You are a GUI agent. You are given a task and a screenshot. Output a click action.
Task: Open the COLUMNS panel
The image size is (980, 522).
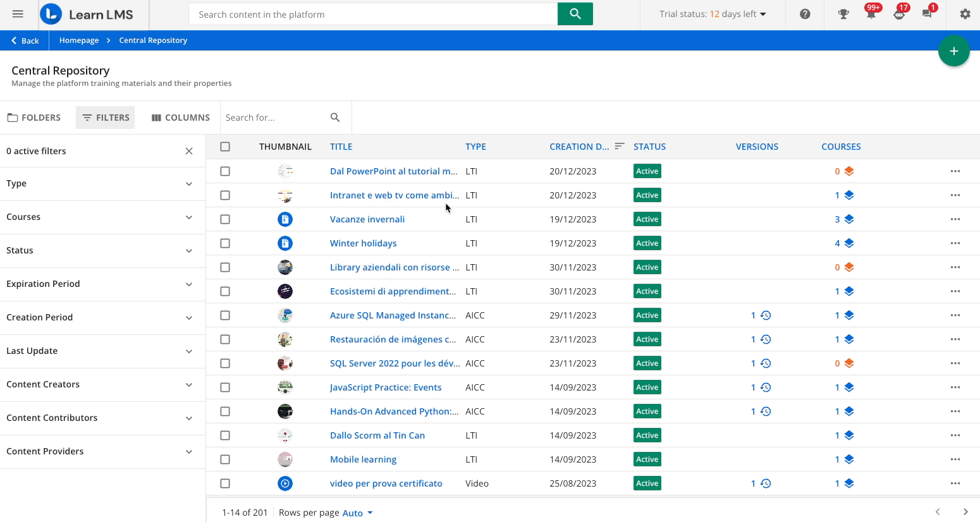pos(180,117)
